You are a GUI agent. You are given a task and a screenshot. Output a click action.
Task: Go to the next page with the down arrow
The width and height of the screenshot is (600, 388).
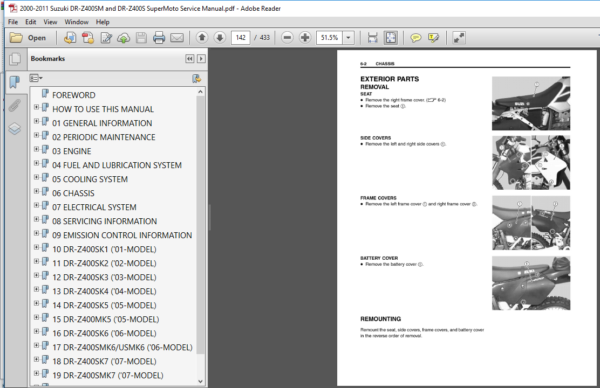pyautogui.click(x=220, y=37)
